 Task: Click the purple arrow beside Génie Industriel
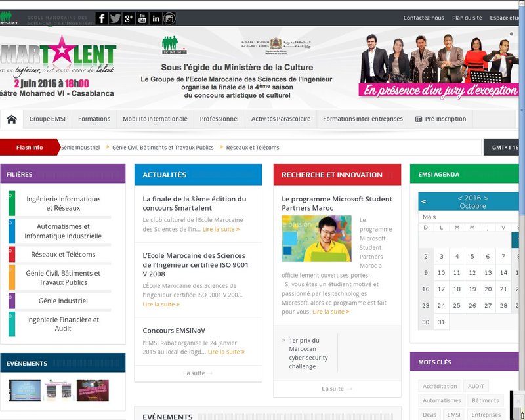(12, 301)
